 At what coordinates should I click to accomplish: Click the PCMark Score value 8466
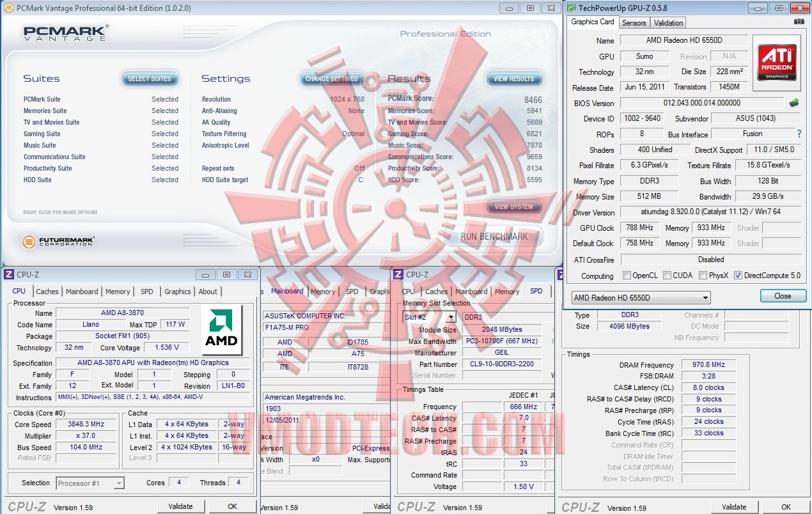pos(533,100)
